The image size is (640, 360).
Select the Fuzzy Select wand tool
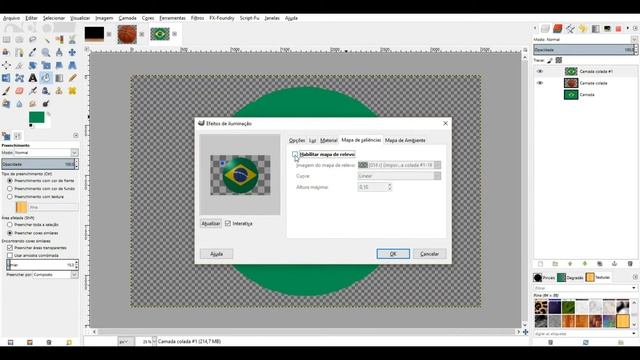46,40
